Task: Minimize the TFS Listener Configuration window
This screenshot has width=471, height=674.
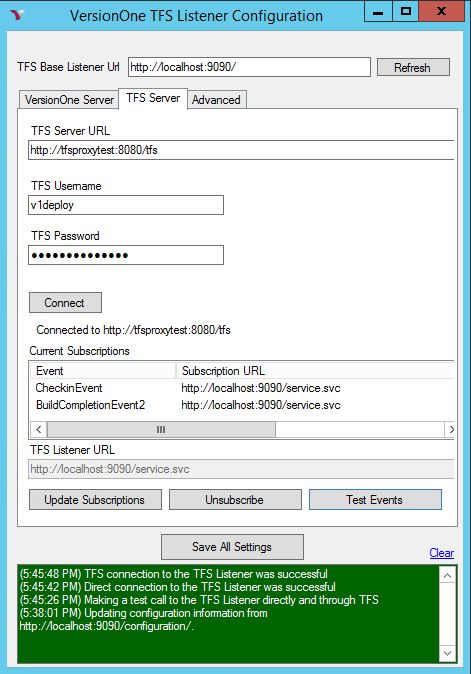Action: click(x=378, y=12)
